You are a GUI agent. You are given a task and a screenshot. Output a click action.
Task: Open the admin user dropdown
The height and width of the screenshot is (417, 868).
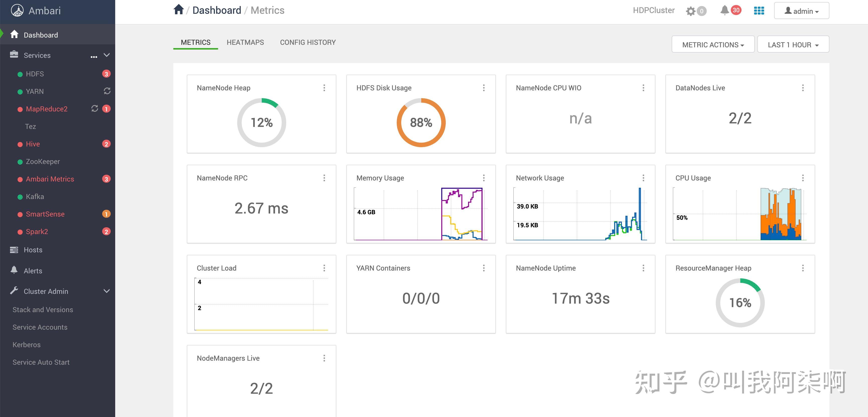click(x=801, y=11)
